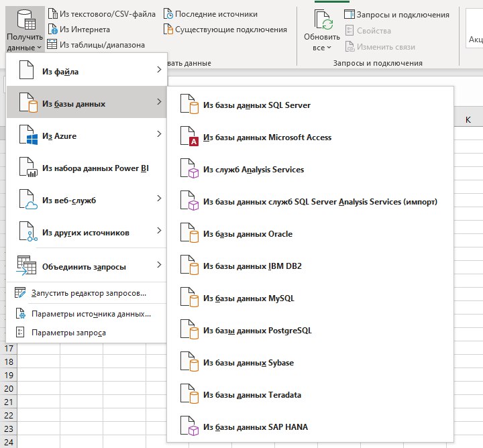Viewport: 483px width, 448px height.
Task: Click the Sybase database icon
Action: [x=189, y=361]
